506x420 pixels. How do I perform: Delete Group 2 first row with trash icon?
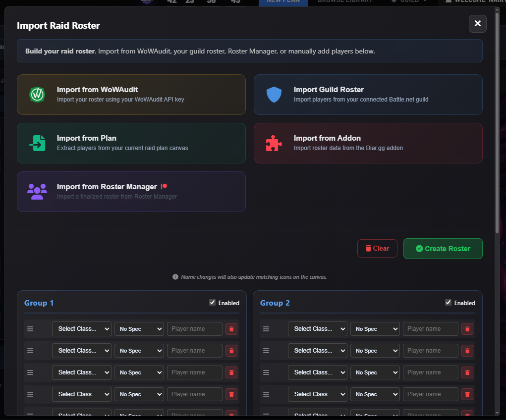coord(467,329)
